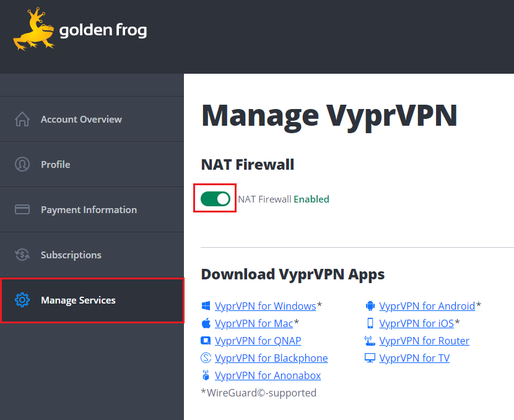The height and width of the screenshot is (420, 514).
Task: Click the house icon beside Account Overview
Action: [x=22, y=119]
